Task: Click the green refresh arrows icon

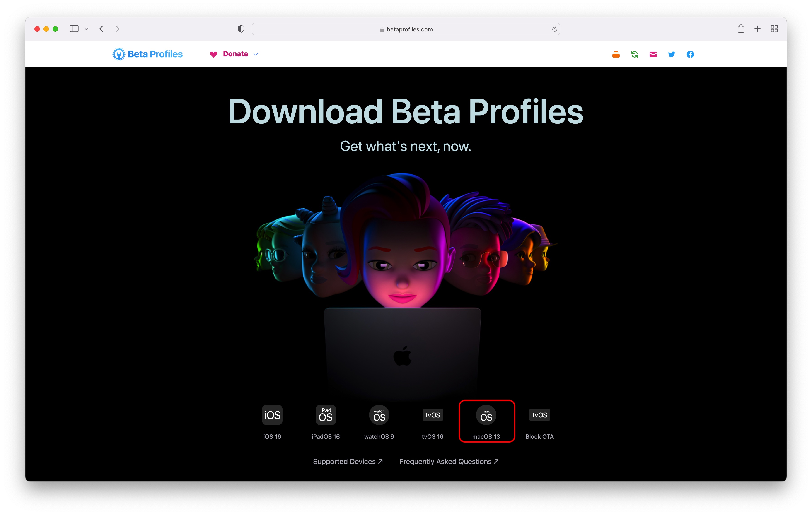Action: point(634,54)
